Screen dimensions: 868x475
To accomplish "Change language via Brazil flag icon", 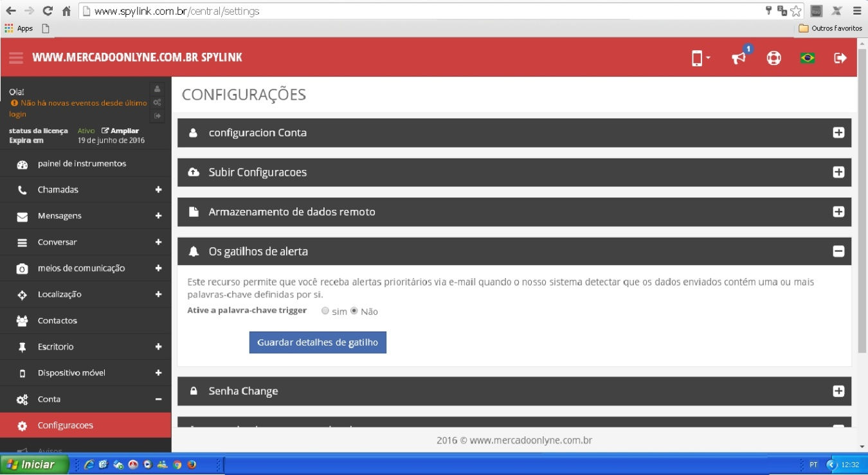I will [808, 58].
